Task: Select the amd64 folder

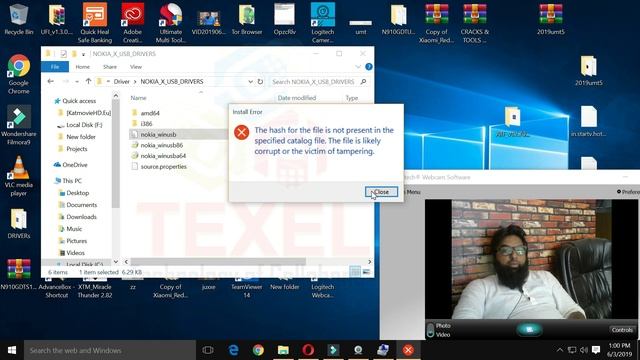Action: (146, 113)
